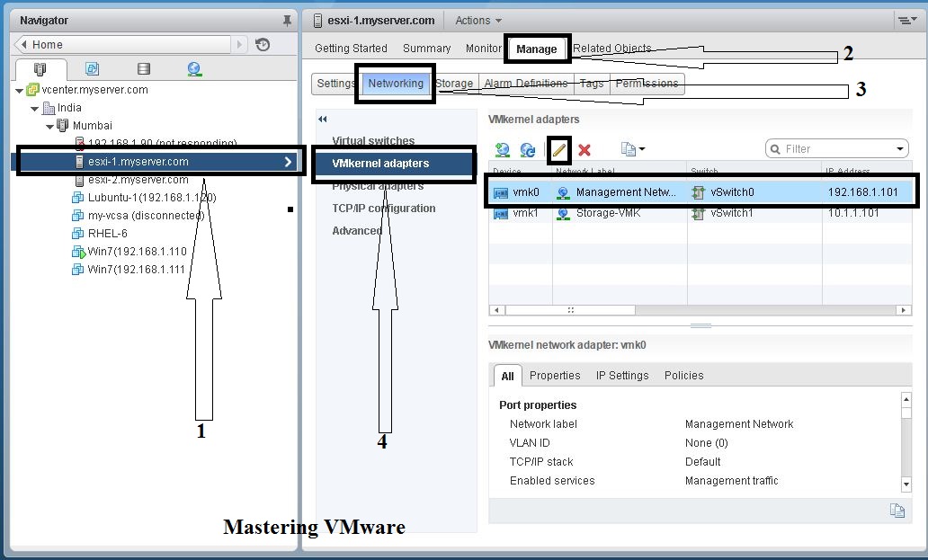Open Advanced in the side list
This screenshot has width=928, height=560.
(x=357, y=231)
